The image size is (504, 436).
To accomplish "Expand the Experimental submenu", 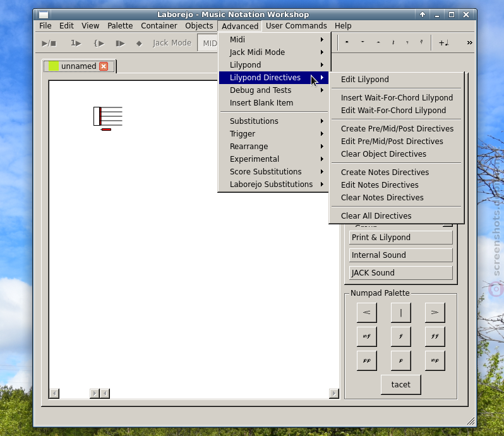I will [x=274, y=159].
